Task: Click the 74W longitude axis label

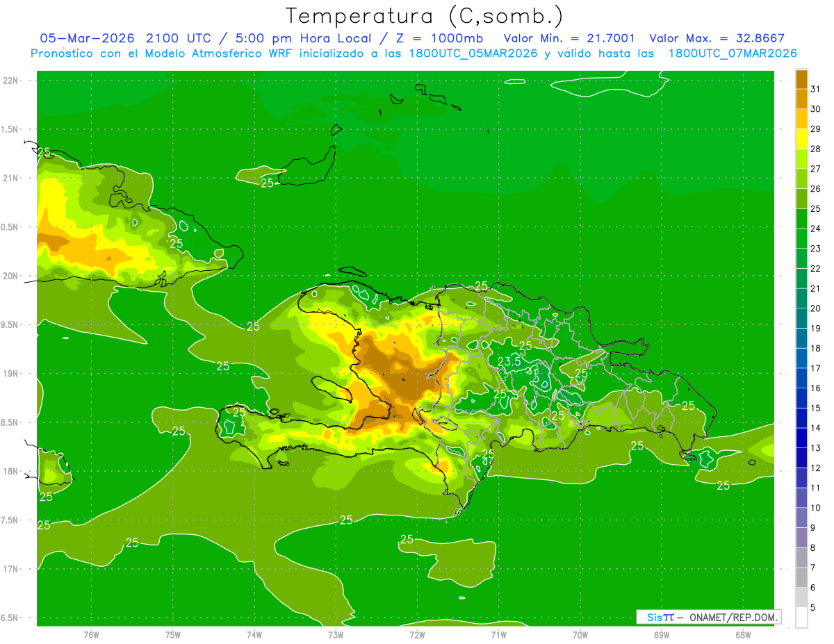Action: coord(254,635)
